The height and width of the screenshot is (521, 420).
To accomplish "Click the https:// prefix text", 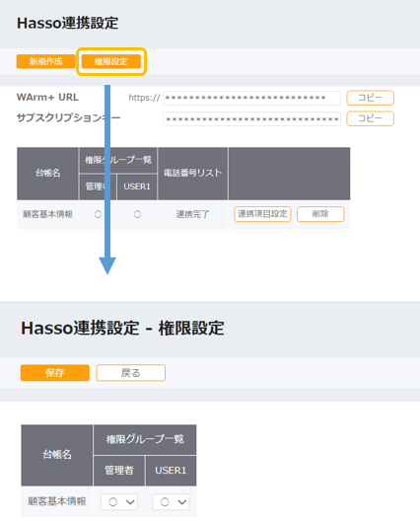I will (144, 98).
